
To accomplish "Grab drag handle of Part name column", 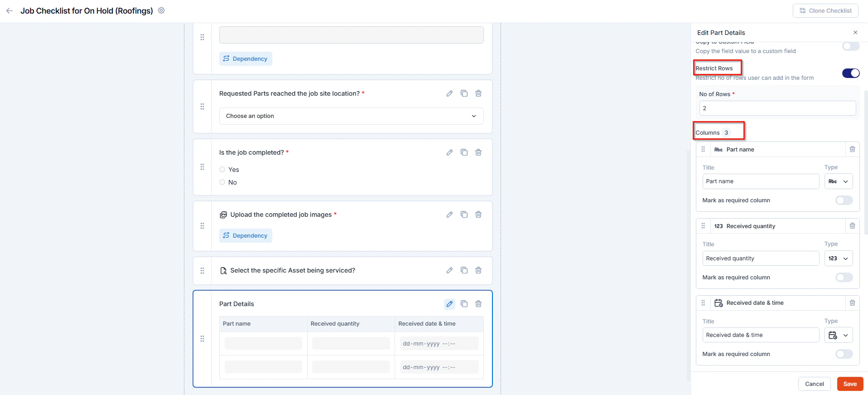I will pos(703,149).
